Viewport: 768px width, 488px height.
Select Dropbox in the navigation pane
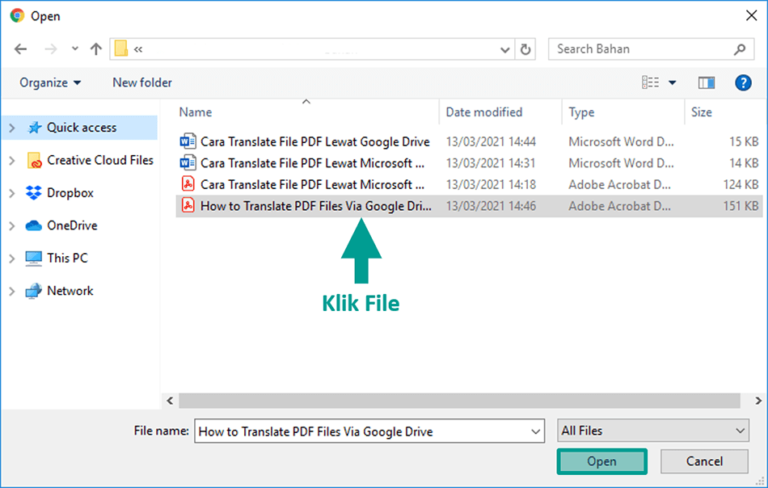(x=70, y=193)
